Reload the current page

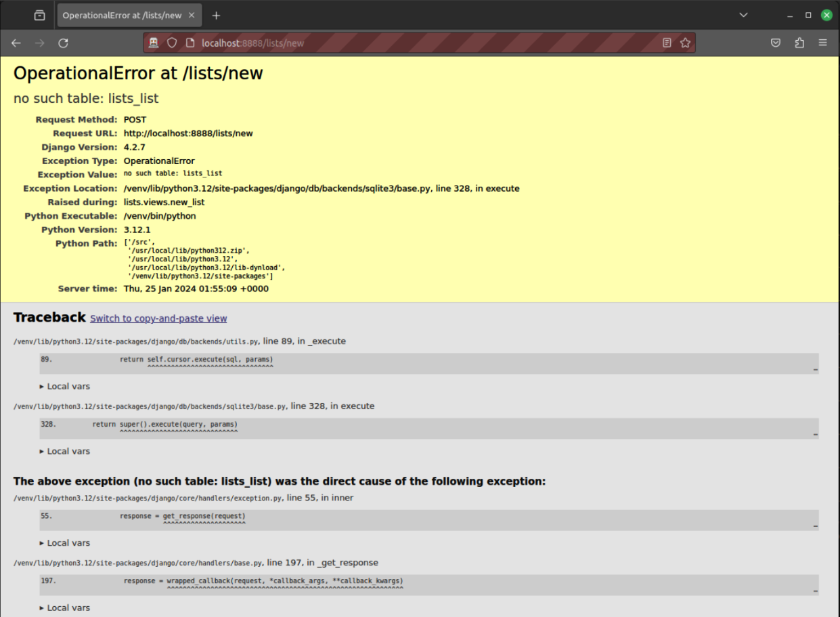coord(63,43)
